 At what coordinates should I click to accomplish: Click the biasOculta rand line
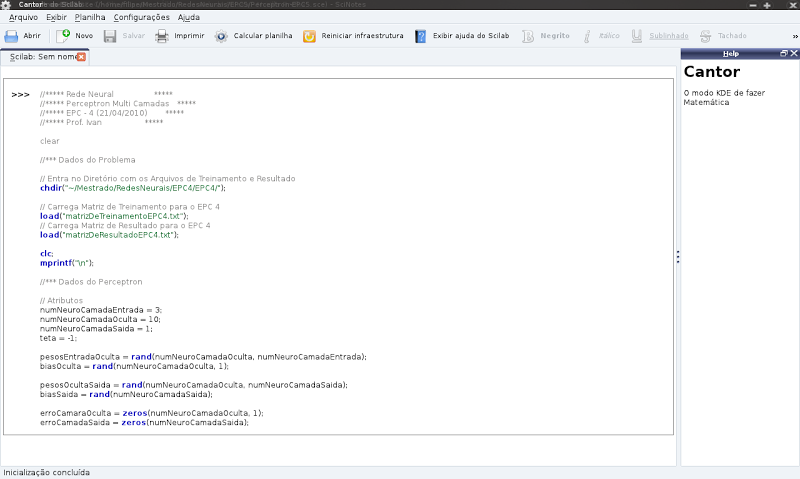(134, 366)
